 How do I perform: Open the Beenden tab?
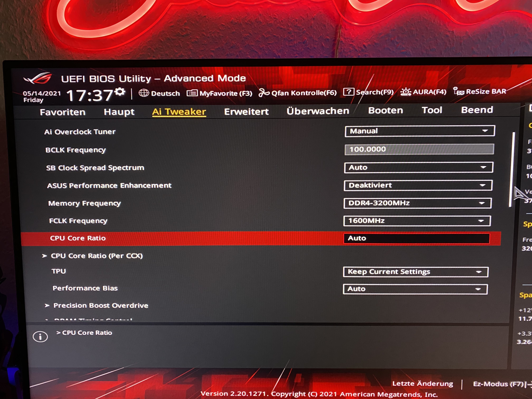pos(477,110)
